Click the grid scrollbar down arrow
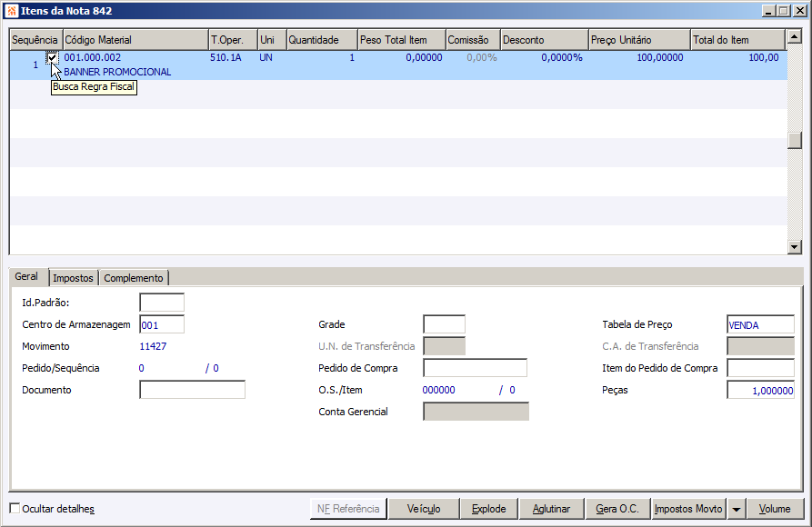The height and width of the screenshot is (527, 812). coord(795,247)
